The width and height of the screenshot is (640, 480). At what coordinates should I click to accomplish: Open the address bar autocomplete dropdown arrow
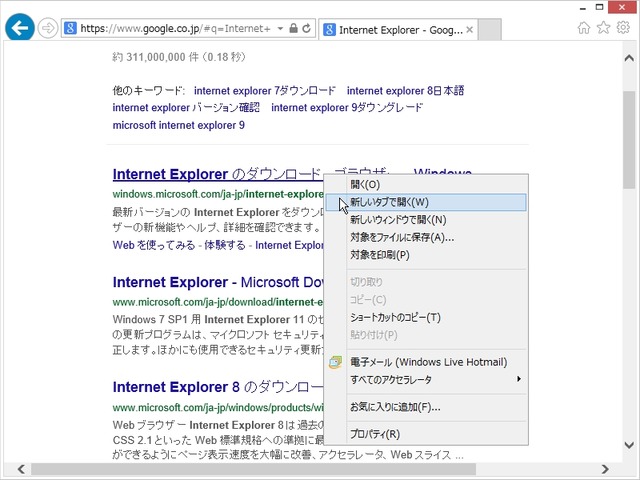(280, 29)
